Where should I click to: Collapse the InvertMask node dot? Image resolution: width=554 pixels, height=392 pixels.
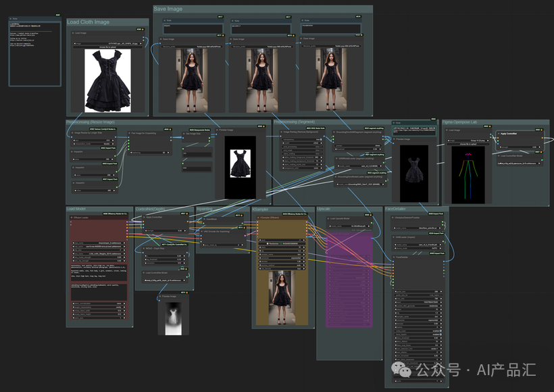[204, 219]
